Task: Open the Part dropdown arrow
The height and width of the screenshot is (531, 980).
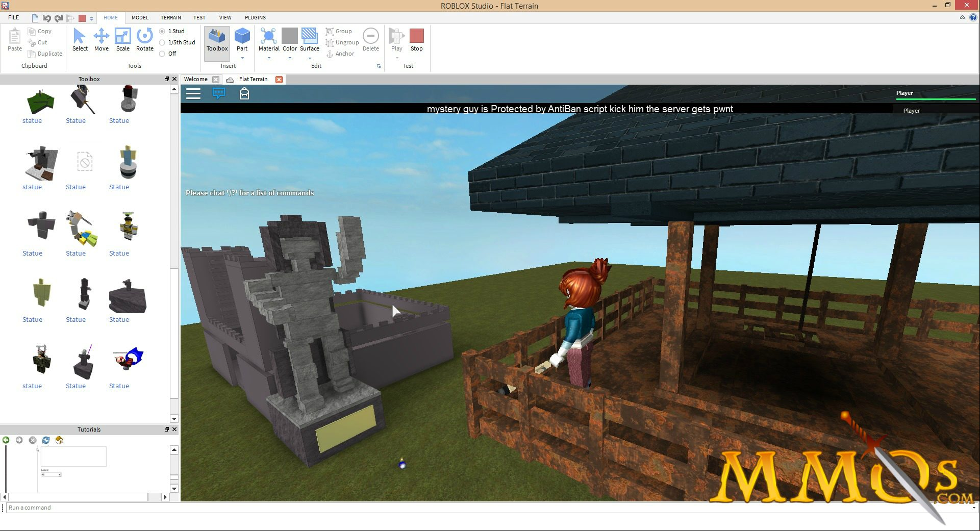Action: tap(242, 58)
